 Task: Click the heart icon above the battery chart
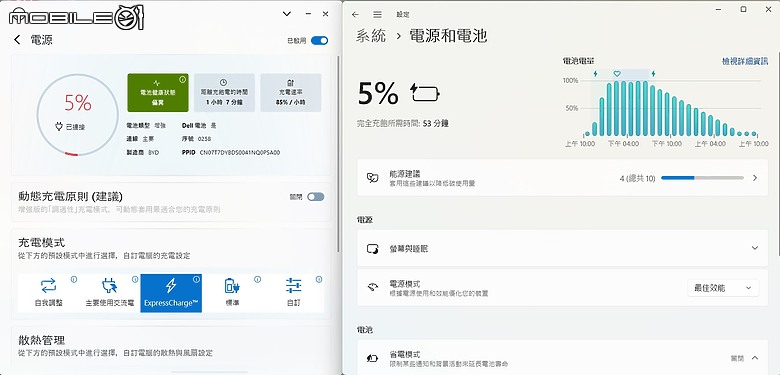click(x=617, y=74)
